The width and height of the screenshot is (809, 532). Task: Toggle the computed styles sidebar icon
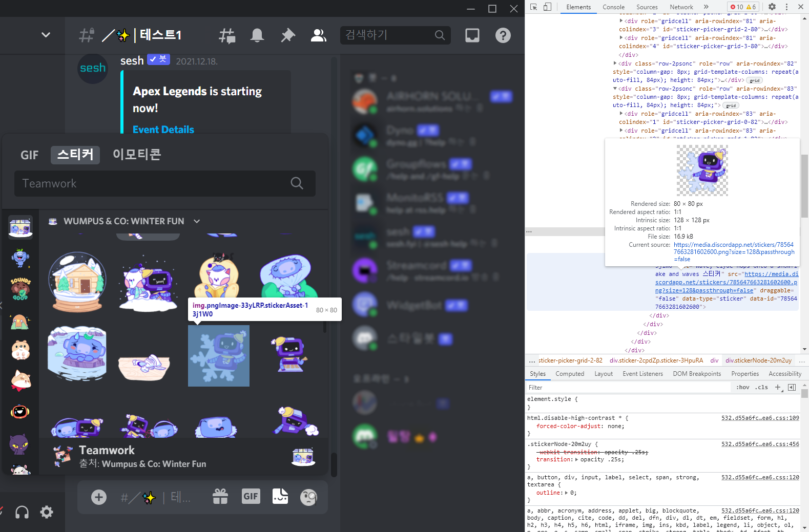pyautogui.click(x=792, y=387)
